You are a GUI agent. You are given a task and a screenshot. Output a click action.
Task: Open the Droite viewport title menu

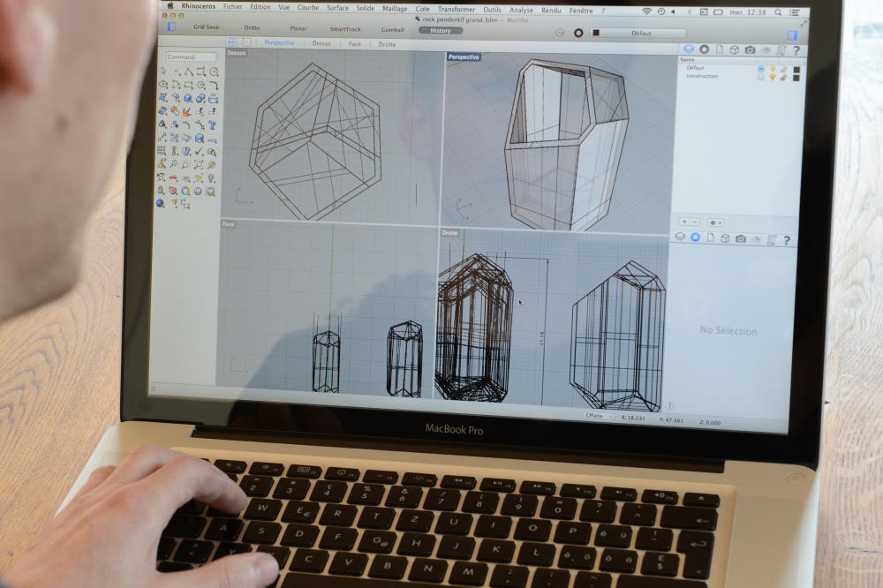point(449,232)
